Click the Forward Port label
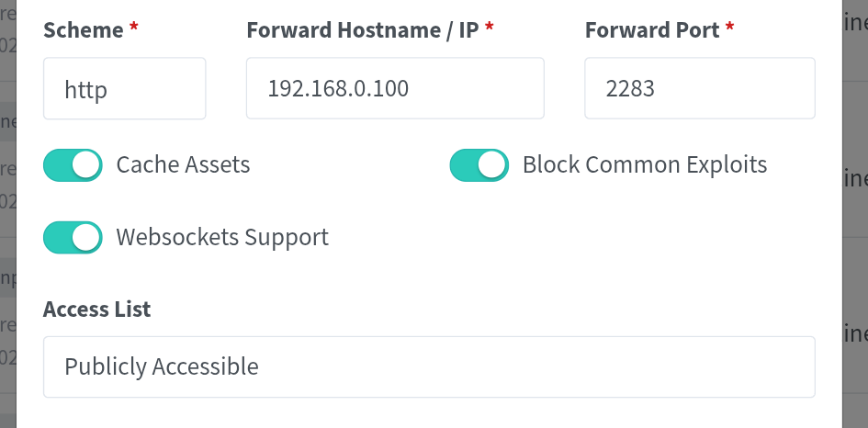The width and height of the screenshot is (868, 428). pyautogui.click(x=652, y=29)
